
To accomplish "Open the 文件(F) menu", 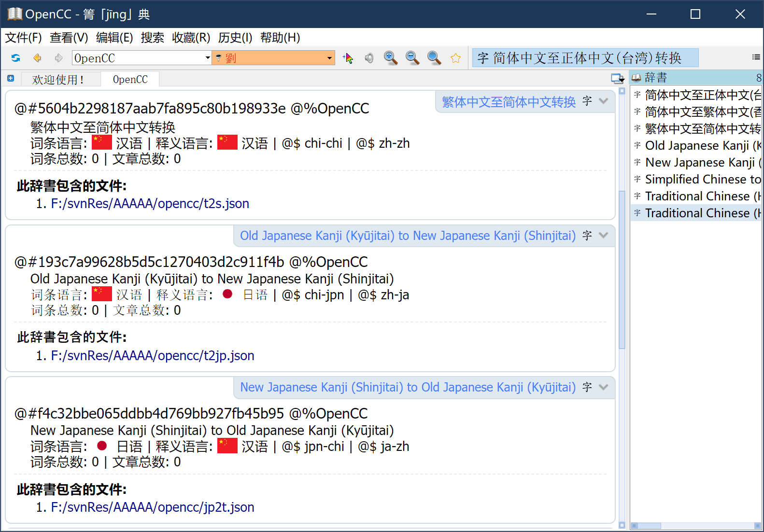I will (23, 38).
